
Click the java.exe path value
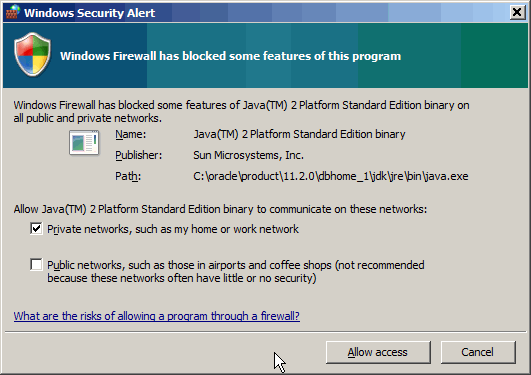coord(331,176)
